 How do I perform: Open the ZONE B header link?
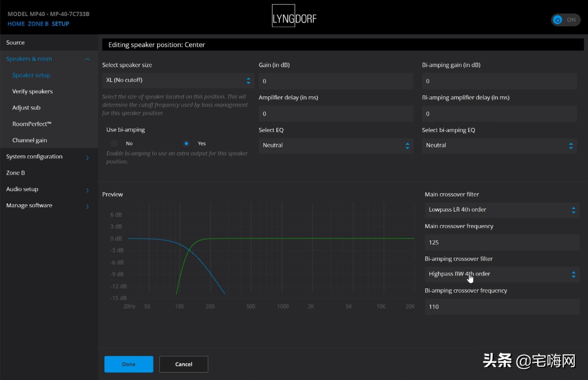[38, 24]
